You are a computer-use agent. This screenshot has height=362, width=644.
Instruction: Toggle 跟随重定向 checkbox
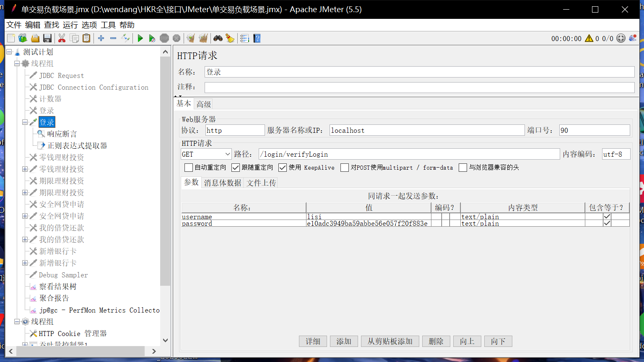click(x=236, y=168)
